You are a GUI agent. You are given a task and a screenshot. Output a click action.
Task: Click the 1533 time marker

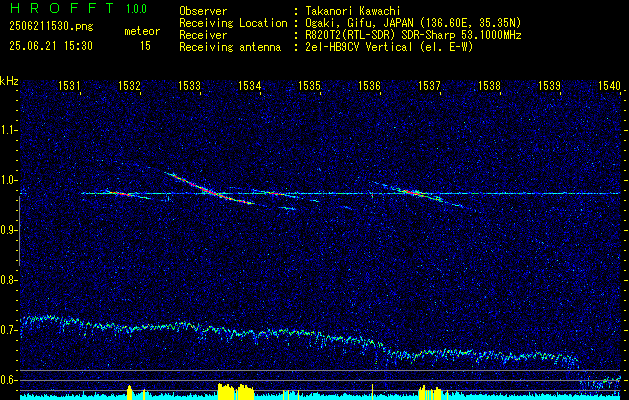click(x=189, y=85)
